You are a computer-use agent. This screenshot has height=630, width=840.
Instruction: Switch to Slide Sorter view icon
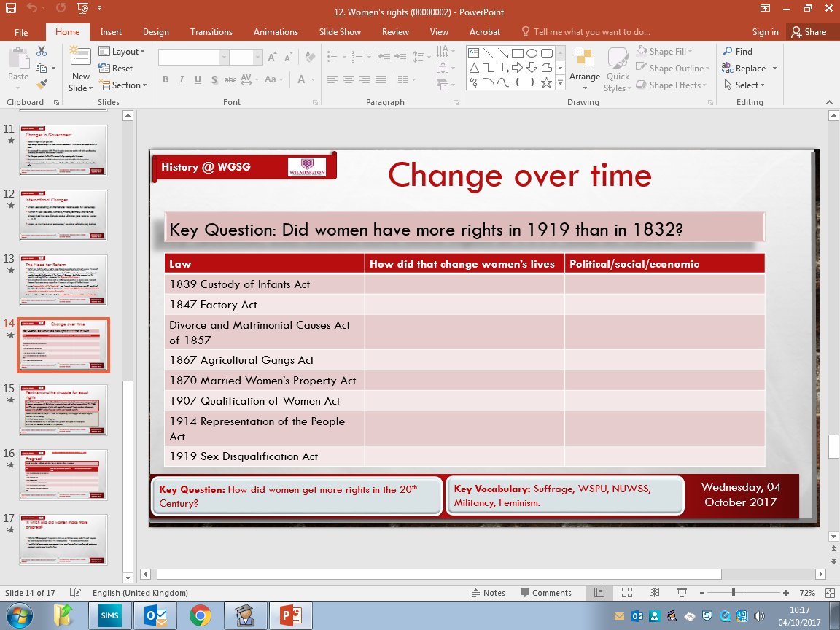627,593
